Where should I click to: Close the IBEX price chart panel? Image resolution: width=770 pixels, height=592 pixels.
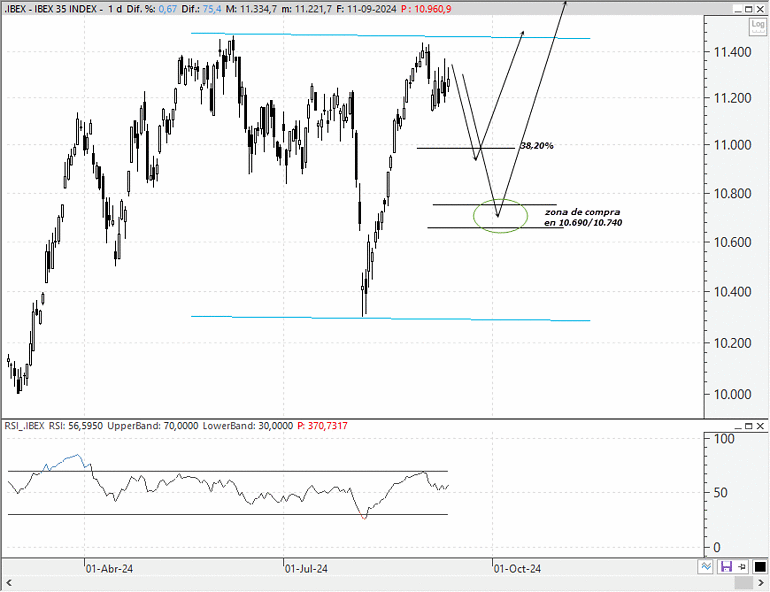[x=760, y=9]
